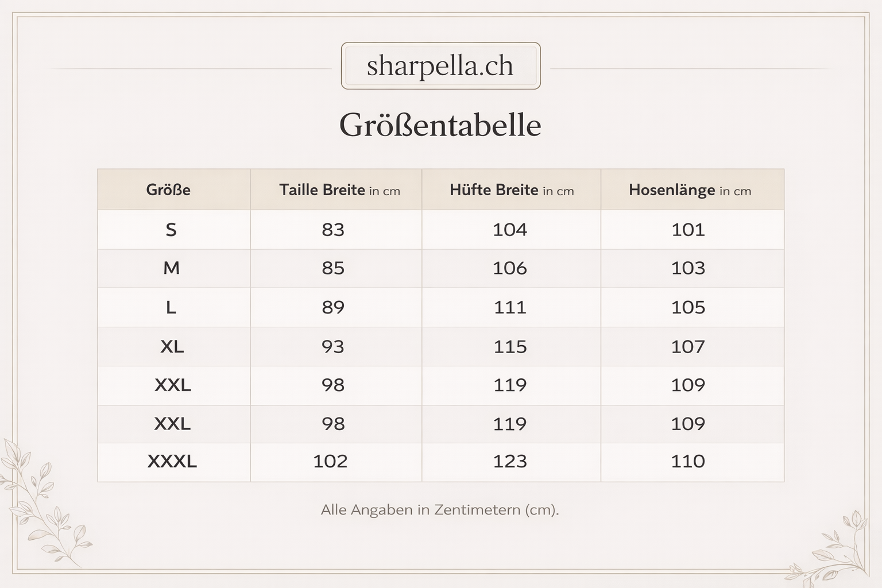Select trouser length value 107
Image resolution: width=882 pixels, height=588 pixels.
point(688,347)
